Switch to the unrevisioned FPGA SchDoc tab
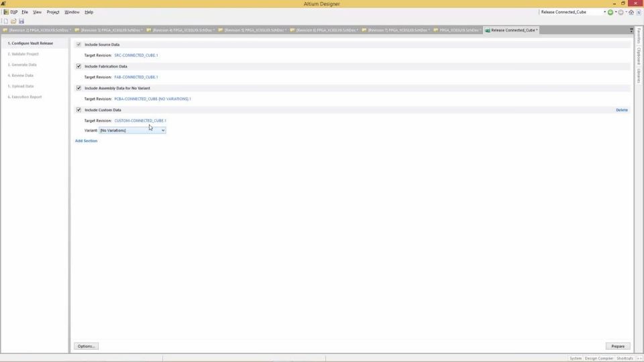 [458, 30]
